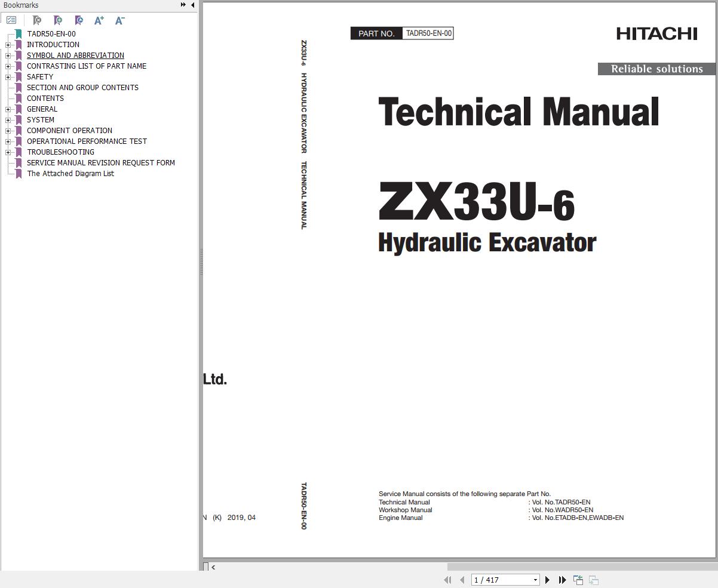Screen dimensions: 718x588
Task: Click the previous page arrow
Action: (462, 580)
